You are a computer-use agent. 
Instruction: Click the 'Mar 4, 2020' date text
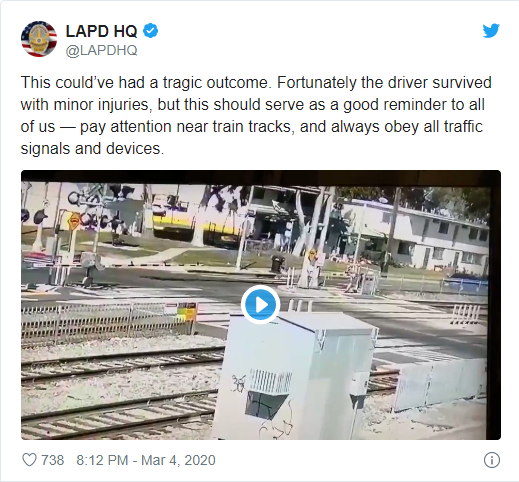click(178, 460)
